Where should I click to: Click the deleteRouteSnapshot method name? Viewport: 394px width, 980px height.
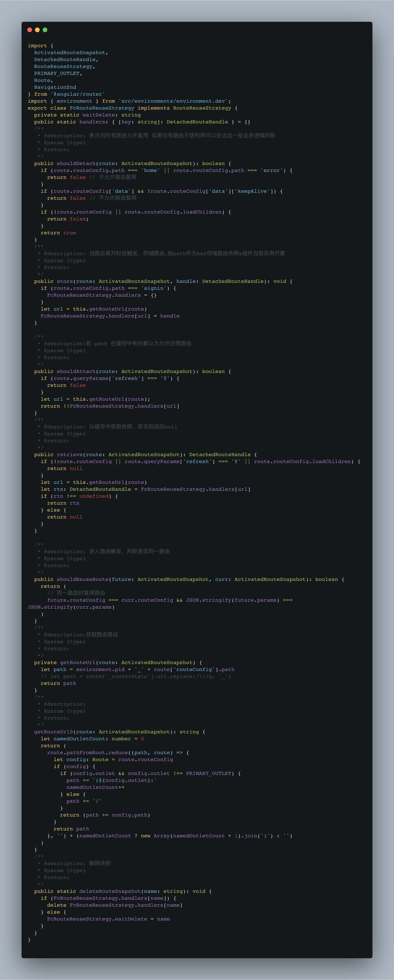pyautogui.click(x=110, y=891)
